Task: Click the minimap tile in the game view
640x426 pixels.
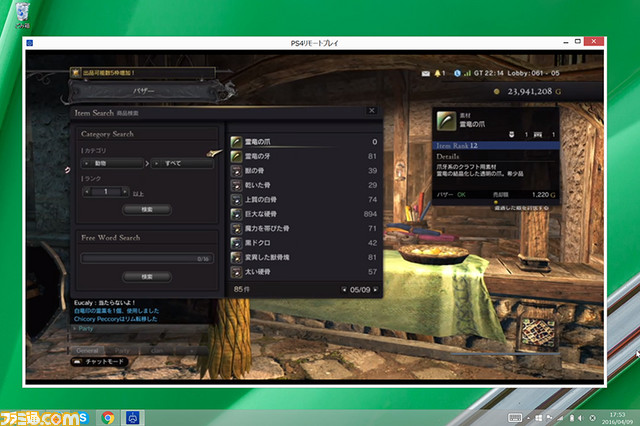Action: (x=538, y=334)
